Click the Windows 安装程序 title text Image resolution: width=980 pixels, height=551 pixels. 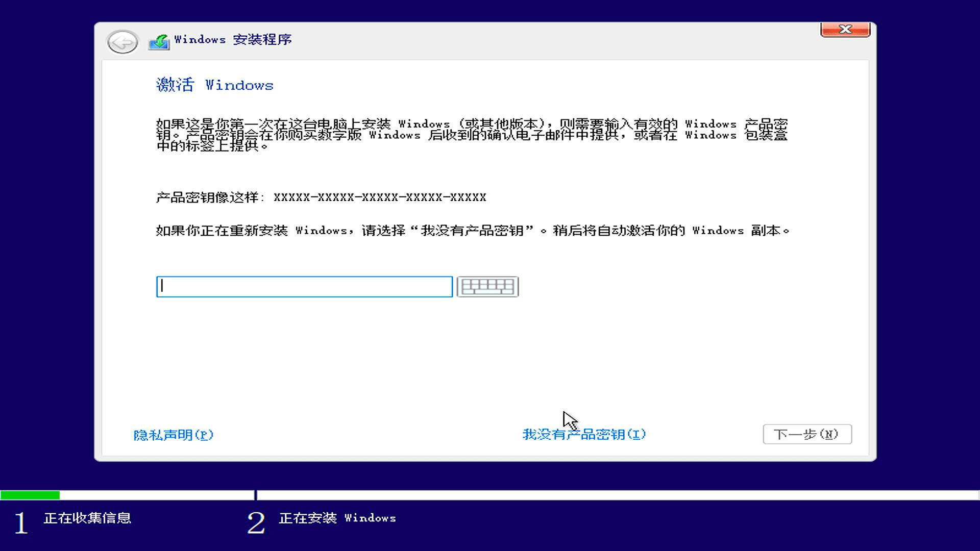(x=232, y=40)
